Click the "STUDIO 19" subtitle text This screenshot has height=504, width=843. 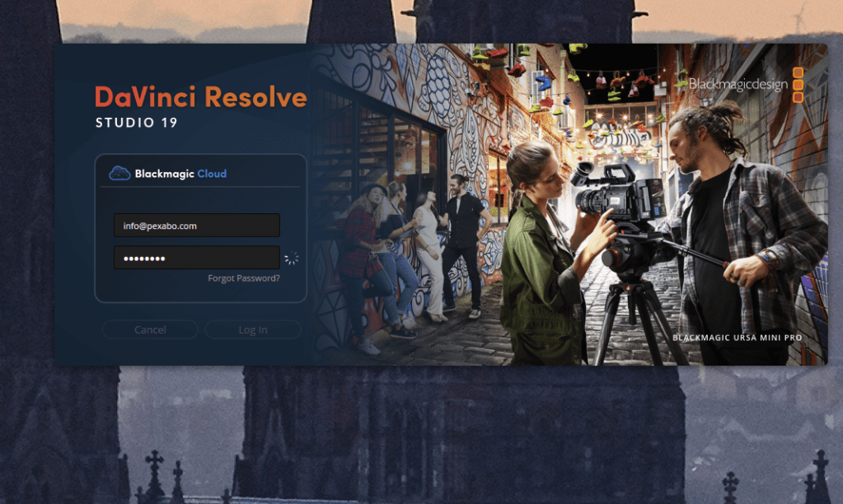tap(137, 123)
